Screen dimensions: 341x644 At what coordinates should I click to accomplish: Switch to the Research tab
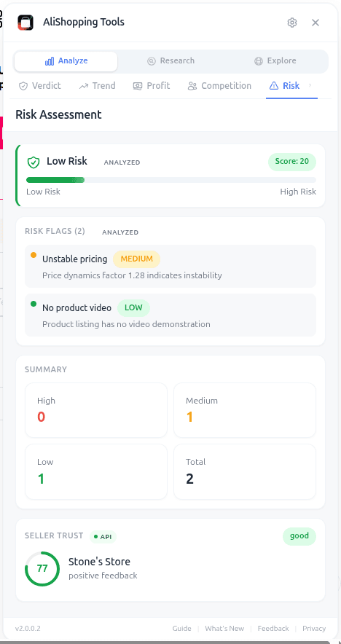pos(170,61)
